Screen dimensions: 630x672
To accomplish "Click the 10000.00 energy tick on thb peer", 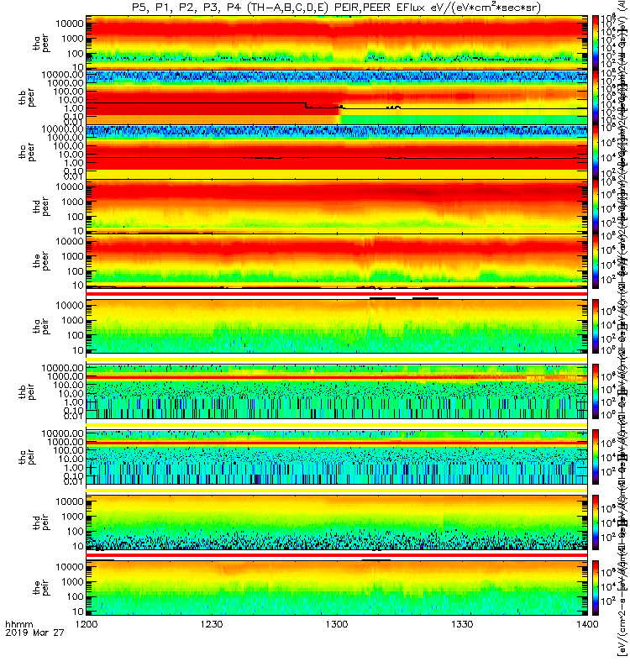I will (x=62, y=75).
